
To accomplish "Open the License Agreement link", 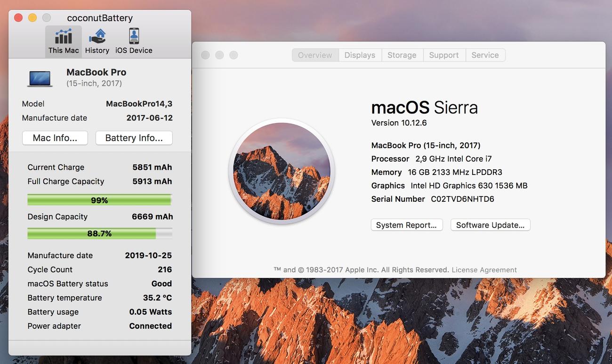I will click(484, 270).
